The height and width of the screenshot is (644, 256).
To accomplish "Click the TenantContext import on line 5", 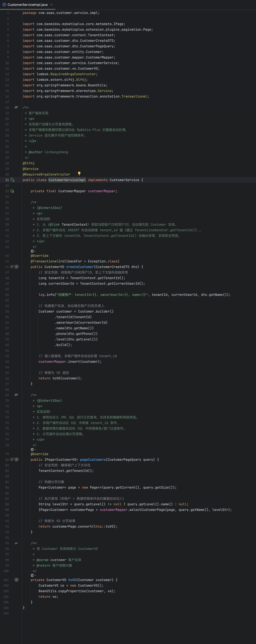I will click(101, 35).
